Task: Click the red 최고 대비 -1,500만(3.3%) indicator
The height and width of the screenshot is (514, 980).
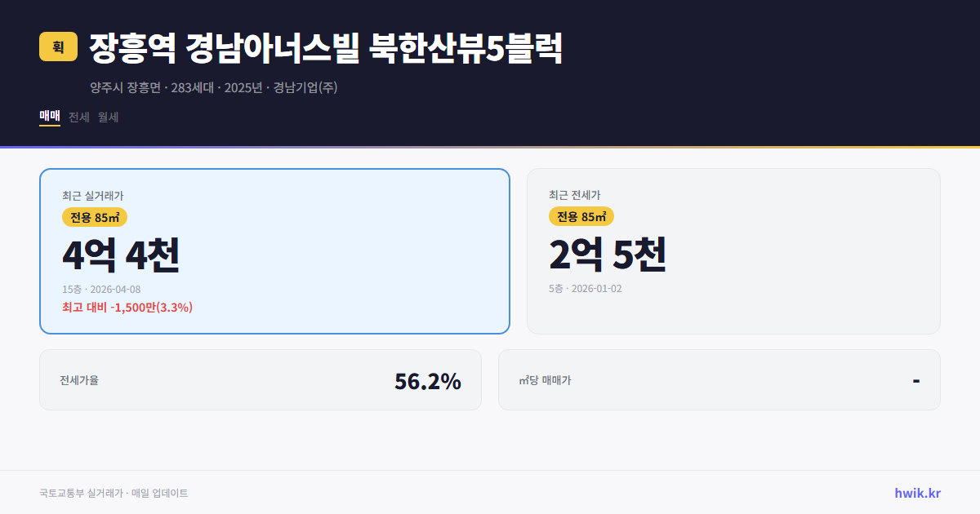Action: pyautogui.click(x=126, y=308)
